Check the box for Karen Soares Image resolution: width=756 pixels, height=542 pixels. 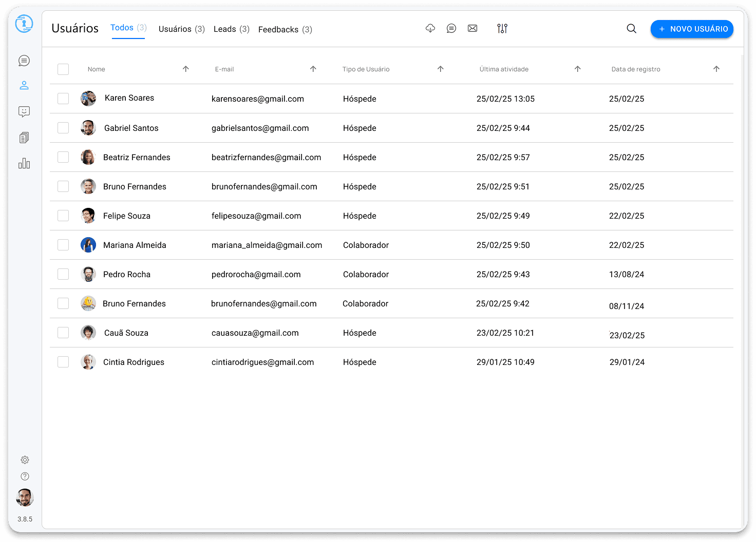[63, 99]
